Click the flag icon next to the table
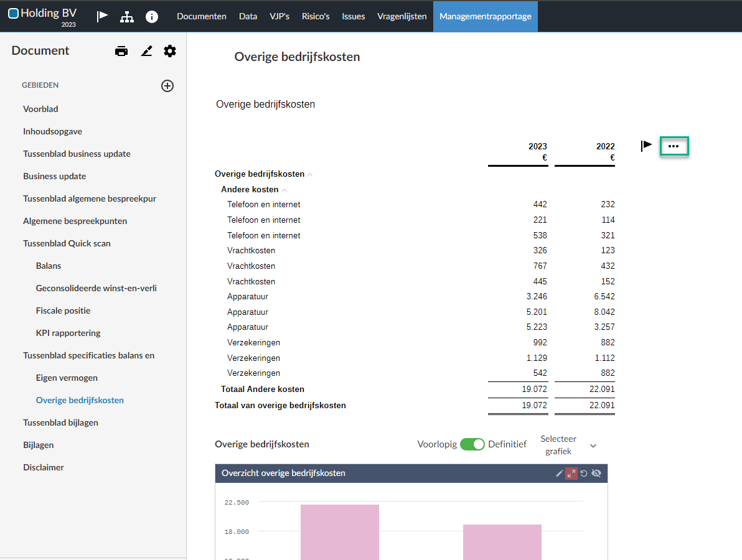 pos(646,146)
